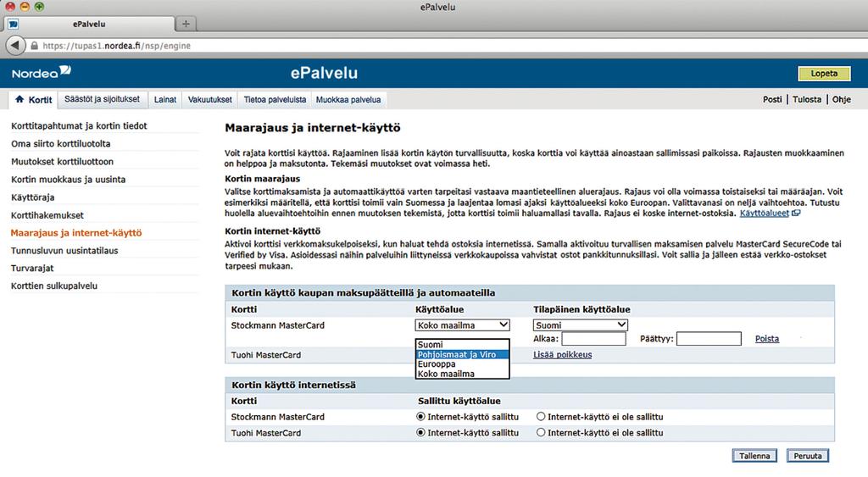The image size is (868, 477).
Task: Open the Tietoa palveluista tab
Action: pos(275,100)
